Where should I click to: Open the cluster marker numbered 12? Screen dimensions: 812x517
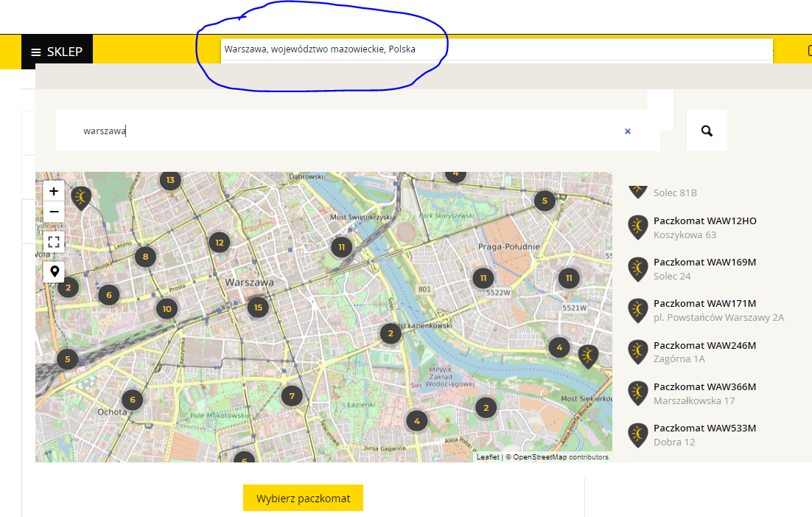pos(219,242)
